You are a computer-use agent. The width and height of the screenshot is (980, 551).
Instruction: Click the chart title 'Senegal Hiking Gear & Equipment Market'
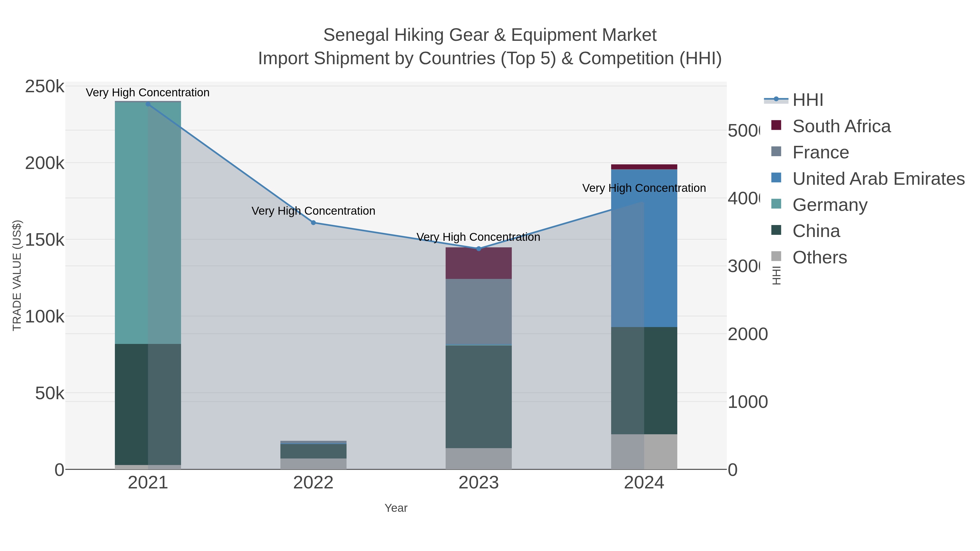[490, 35]
